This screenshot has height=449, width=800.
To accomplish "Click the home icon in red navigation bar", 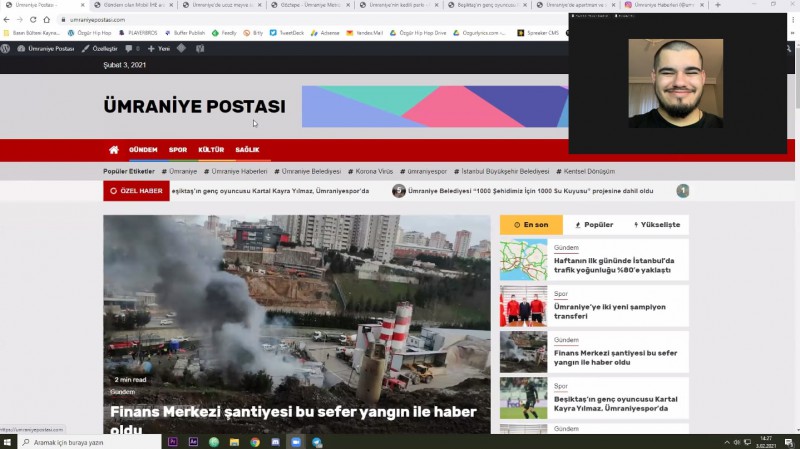I will [114, 150].
